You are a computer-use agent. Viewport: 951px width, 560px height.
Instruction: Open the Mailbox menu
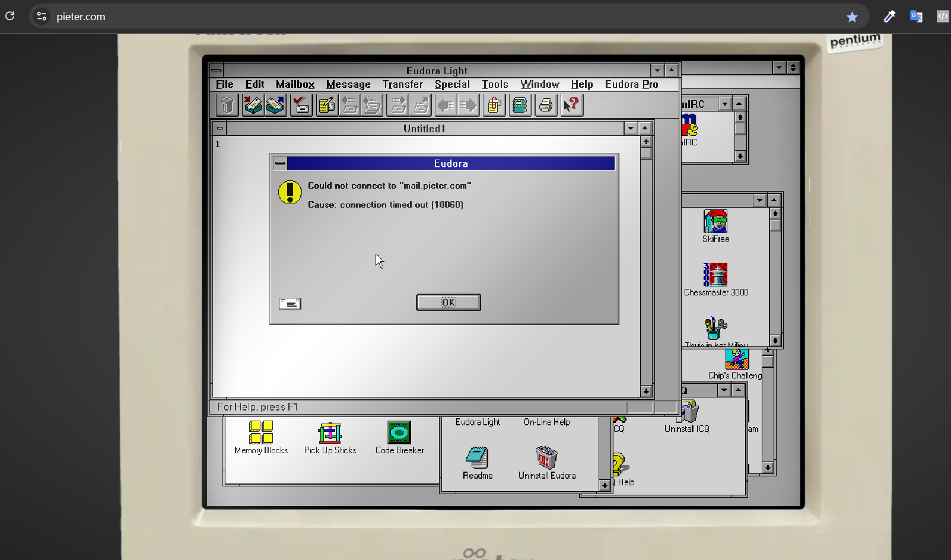[x=295, y=85]
